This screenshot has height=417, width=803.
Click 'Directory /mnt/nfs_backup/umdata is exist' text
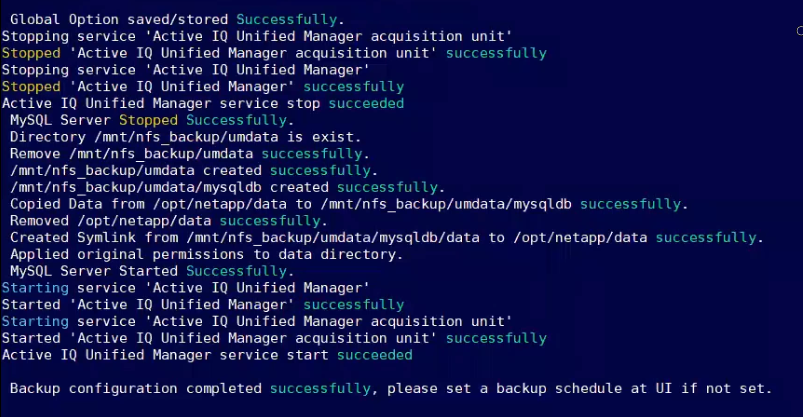pyautogui.click(x=185, y=136)
